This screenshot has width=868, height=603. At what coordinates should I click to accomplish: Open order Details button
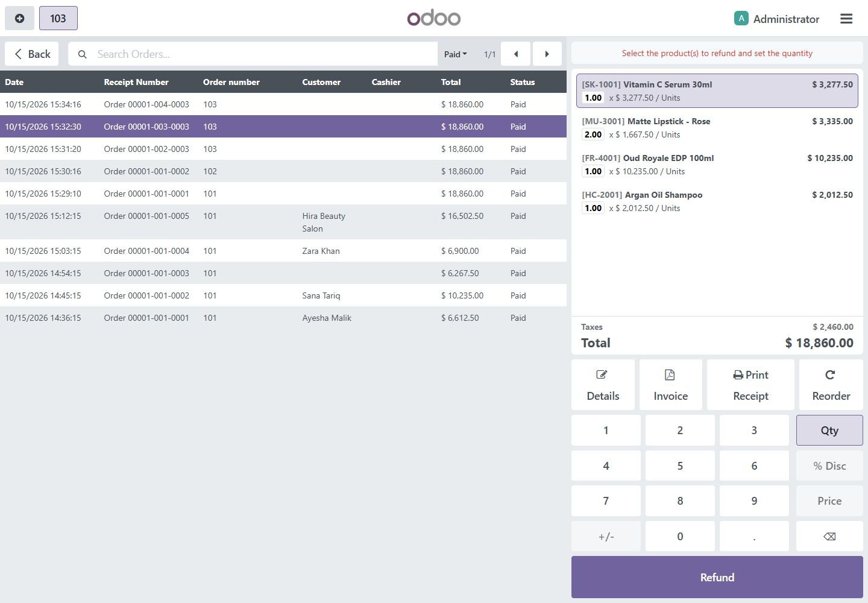click(x=603, y=385)
